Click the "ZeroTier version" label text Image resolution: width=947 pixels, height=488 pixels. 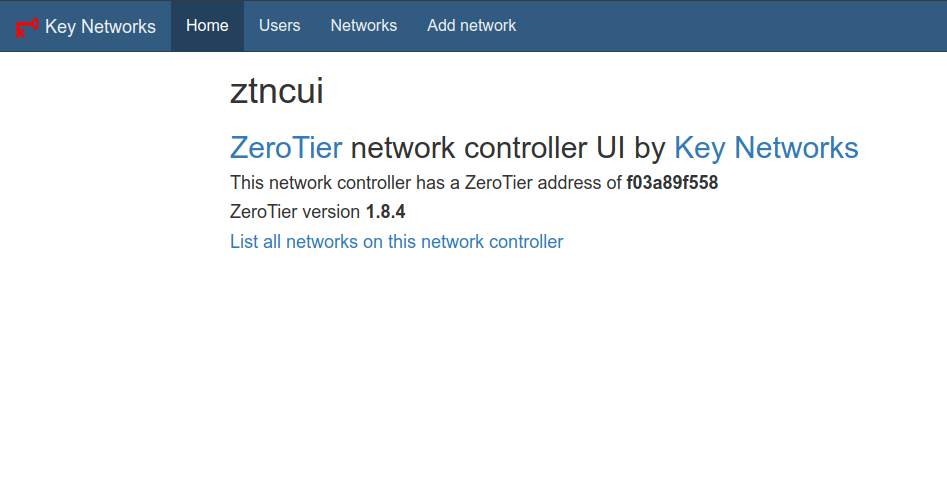click(x=295, y=212)
